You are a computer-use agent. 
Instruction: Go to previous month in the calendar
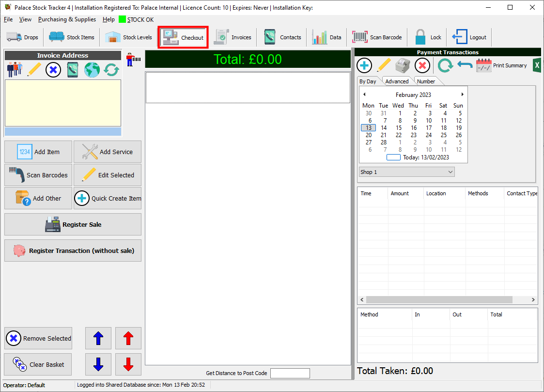pos(364,94)
